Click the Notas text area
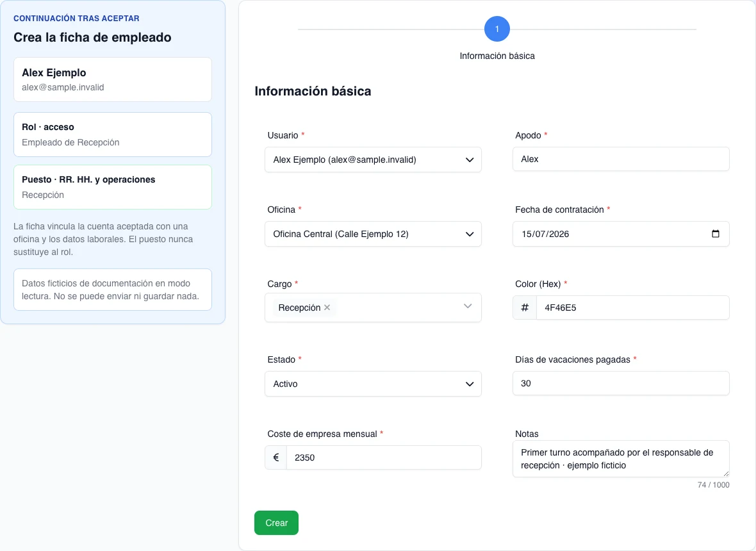This screenshot has width=756, height=551. (621, 459)
